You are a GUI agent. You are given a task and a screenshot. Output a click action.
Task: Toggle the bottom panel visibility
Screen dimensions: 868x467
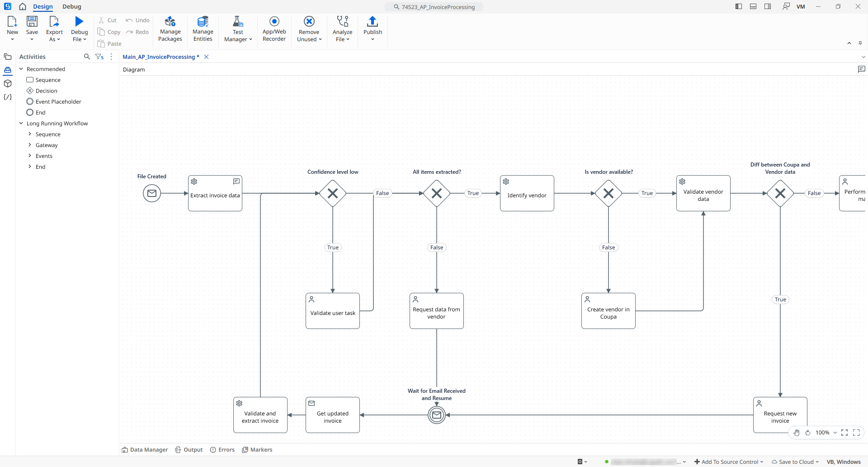(753, 6)
